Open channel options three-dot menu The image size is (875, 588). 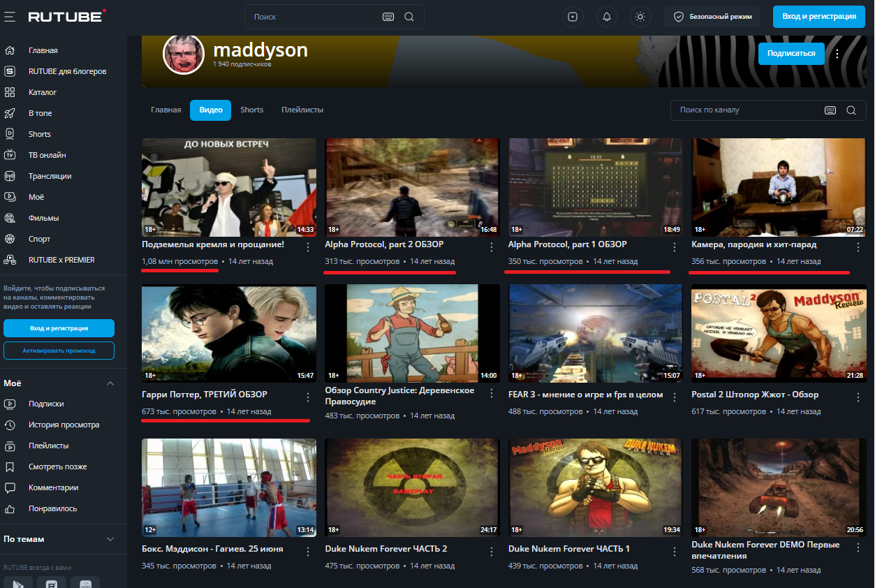(837, 54)
